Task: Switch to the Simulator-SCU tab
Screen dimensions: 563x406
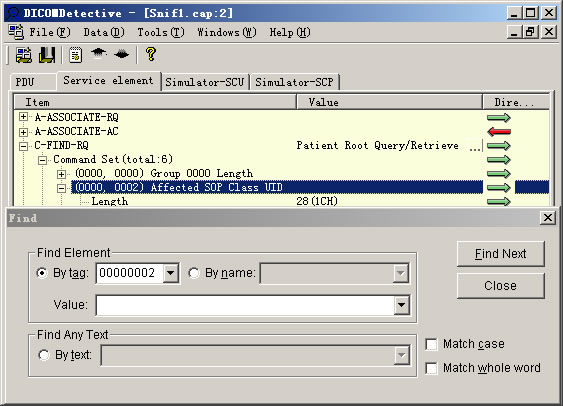Action: pyautogui.click(x=205, y=82)
